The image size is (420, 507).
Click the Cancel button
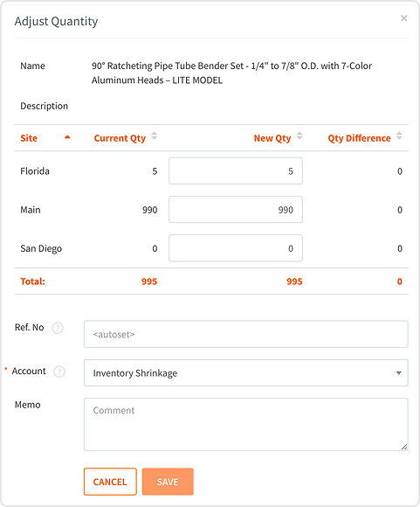pyautogui.click(x=110, y=482)
